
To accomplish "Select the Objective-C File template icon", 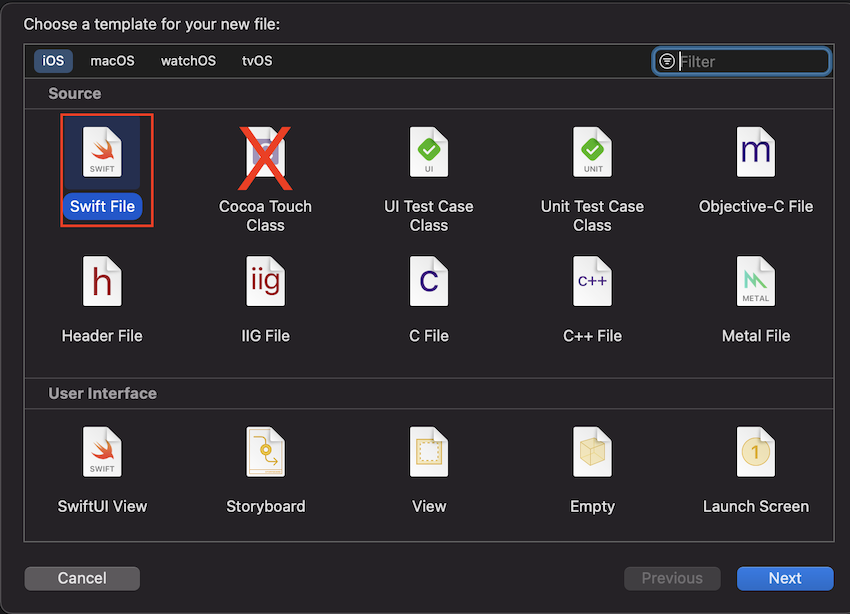I will point(756,152).
